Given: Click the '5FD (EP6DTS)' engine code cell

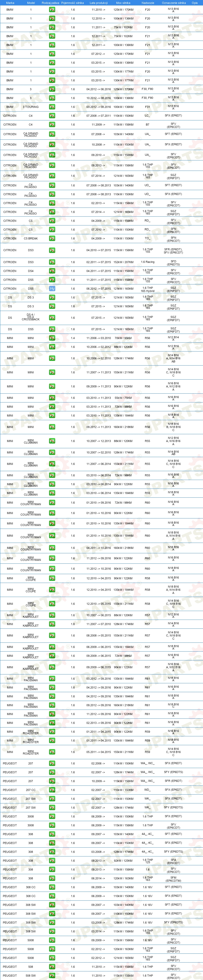Looking at the screenshot, I should point(173,263).
